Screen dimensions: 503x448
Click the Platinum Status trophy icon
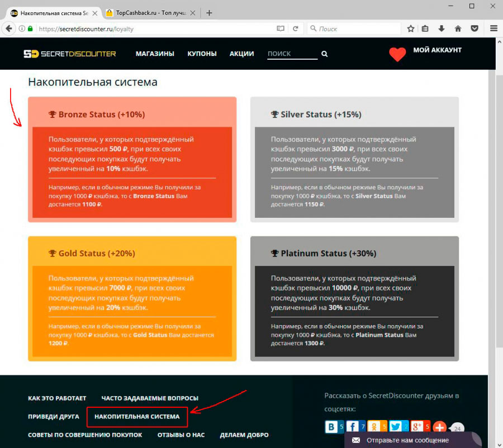coord(274,254)
